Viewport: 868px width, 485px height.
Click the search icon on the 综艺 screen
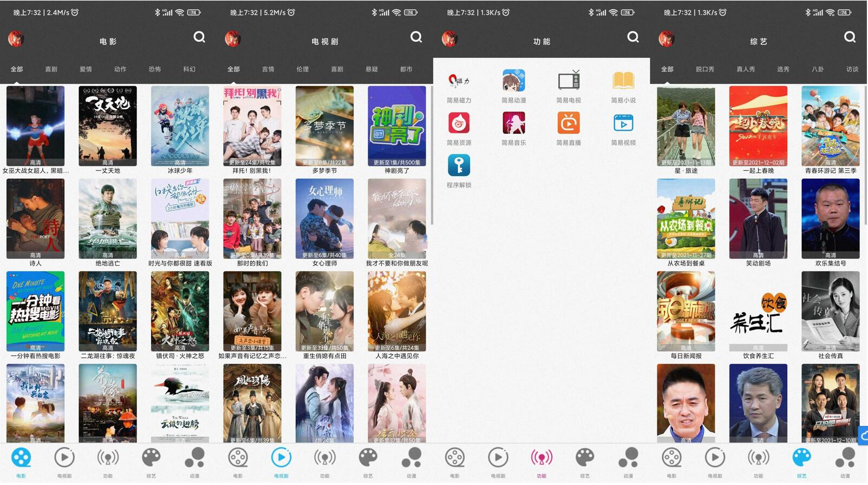point(850,37)
